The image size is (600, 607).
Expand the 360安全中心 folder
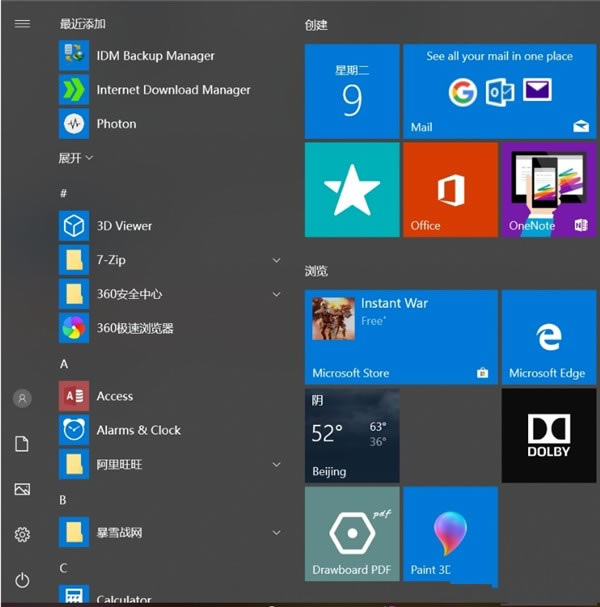point(276,294)
